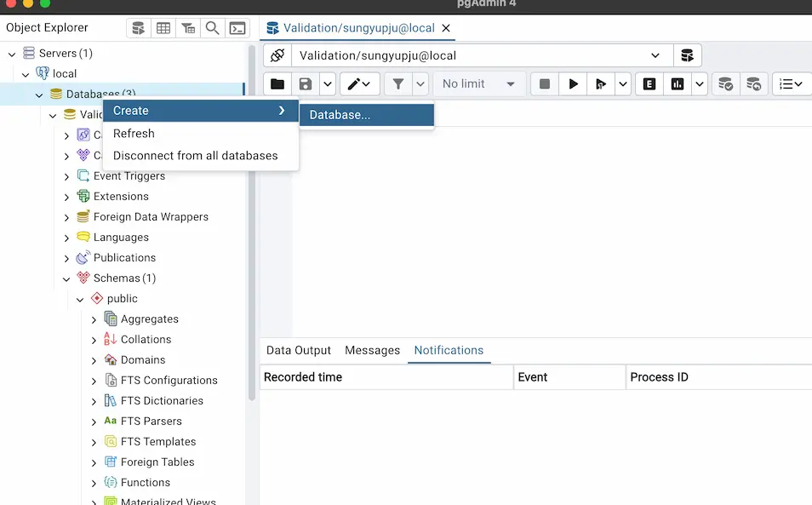Screen dimensions: 812x505
Task: Switch to Notifications tab
Action: click(449, 350)
